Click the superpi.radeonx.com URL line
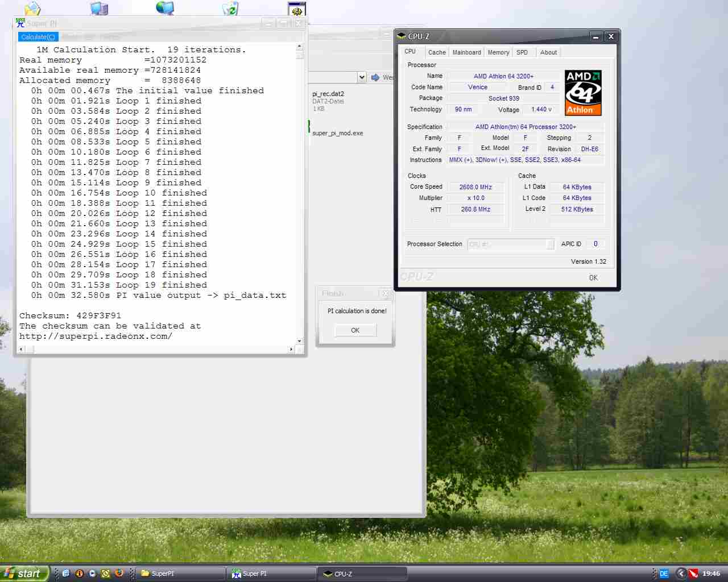This screenshot has width=728, height=582. click(x=96, y=336)
